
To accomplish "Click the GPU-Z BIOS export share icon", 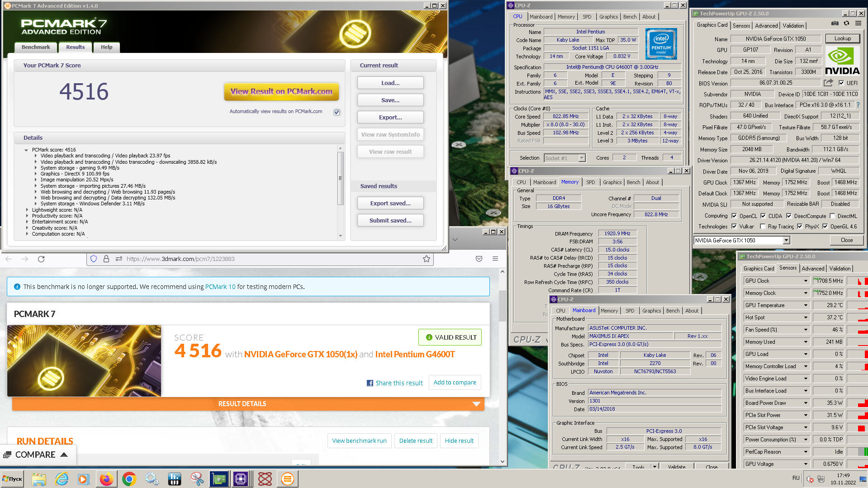I will 828,82.
